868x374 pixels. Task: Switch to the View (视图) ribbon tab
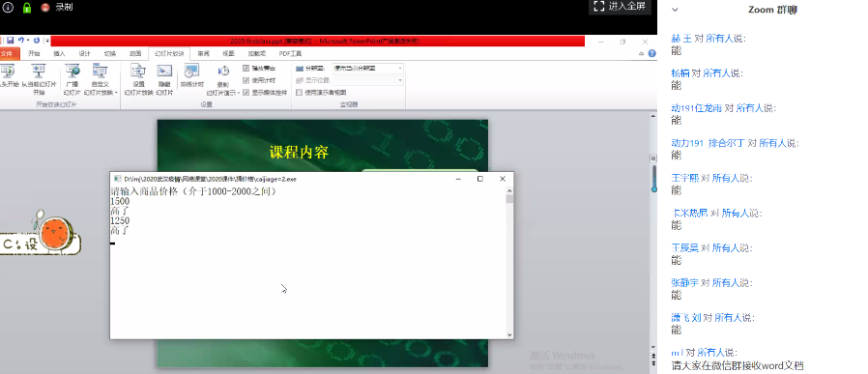coord(228,54)
